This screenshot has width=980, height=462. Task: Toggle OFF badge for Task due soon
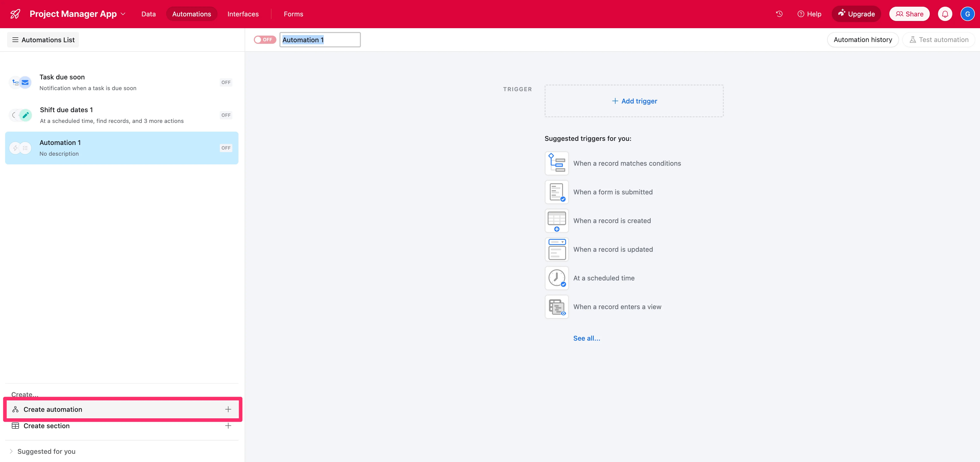(x=226, y=82)
